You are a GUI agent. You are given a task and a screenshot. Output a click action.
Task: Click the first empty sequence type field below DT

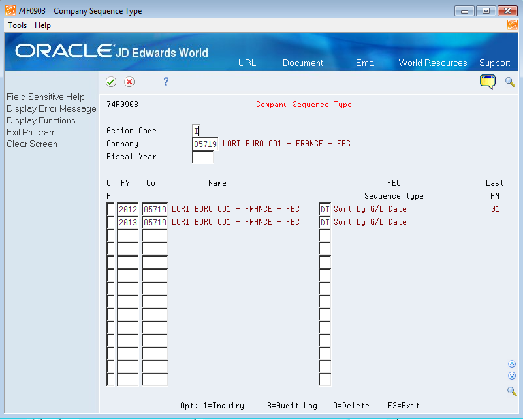[325, 236]
